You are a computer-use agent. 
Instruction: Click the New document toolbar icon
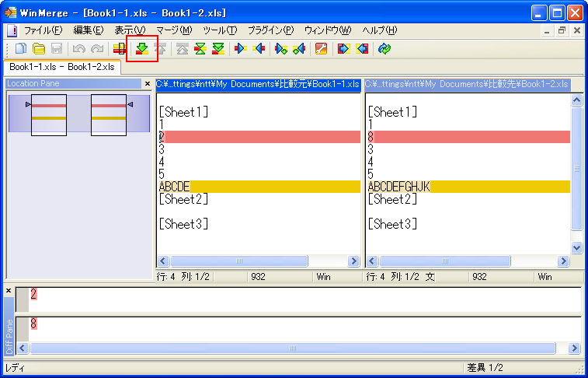click(21, 49)
